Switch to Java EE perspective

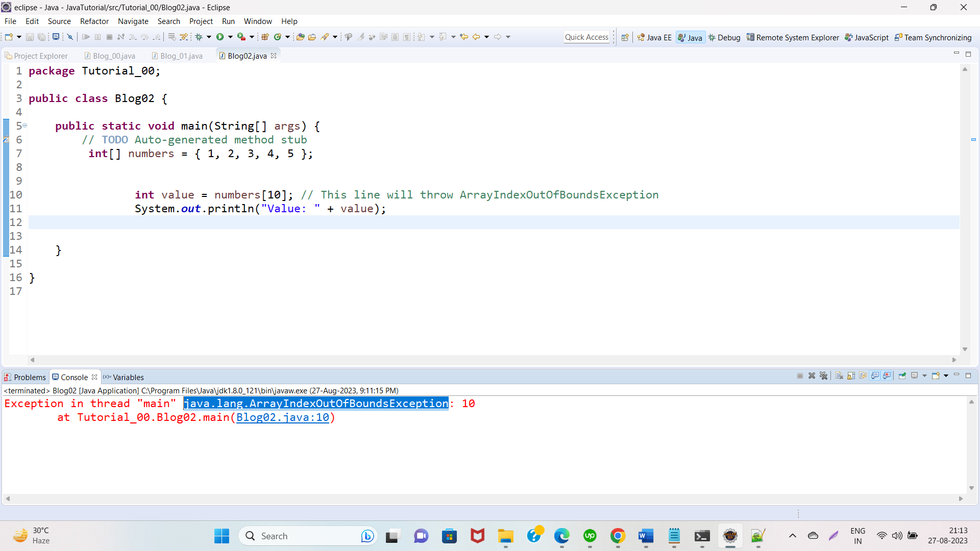click(x=654, y=37)
